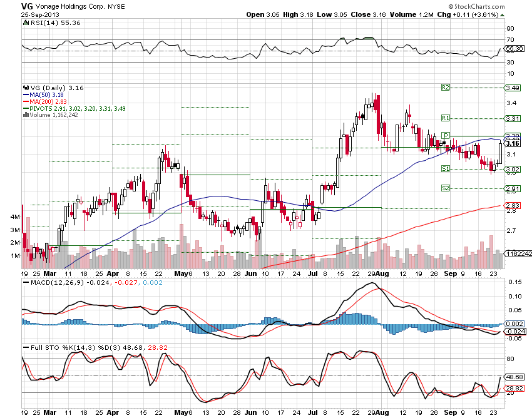
Task: Click the VG (Daily) 3.16 legend entry
Action: coord(53,88)
